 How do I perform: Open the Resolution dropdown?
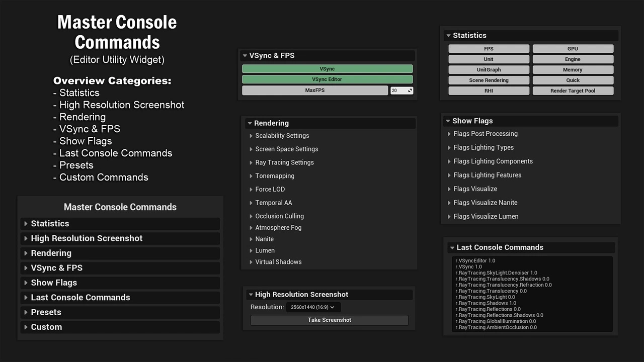313,307
